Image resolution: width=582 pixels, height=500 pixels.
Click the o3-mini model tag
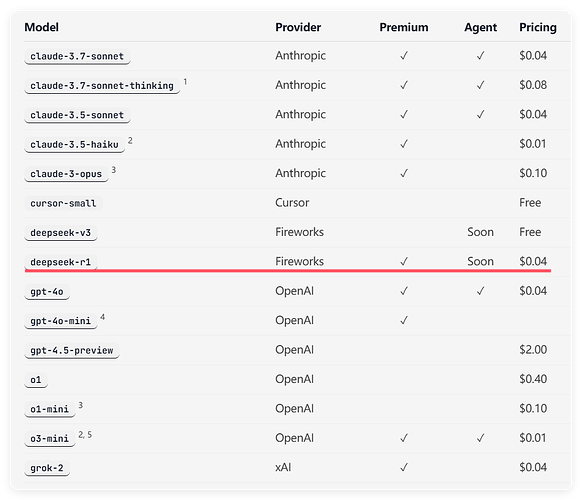pos(50,438)
